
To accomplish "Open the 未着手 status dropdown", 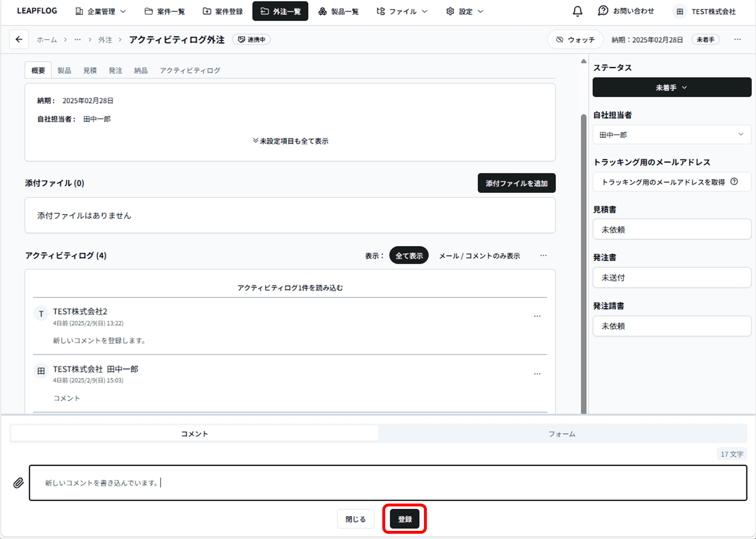I will click(x=671, y=88).
